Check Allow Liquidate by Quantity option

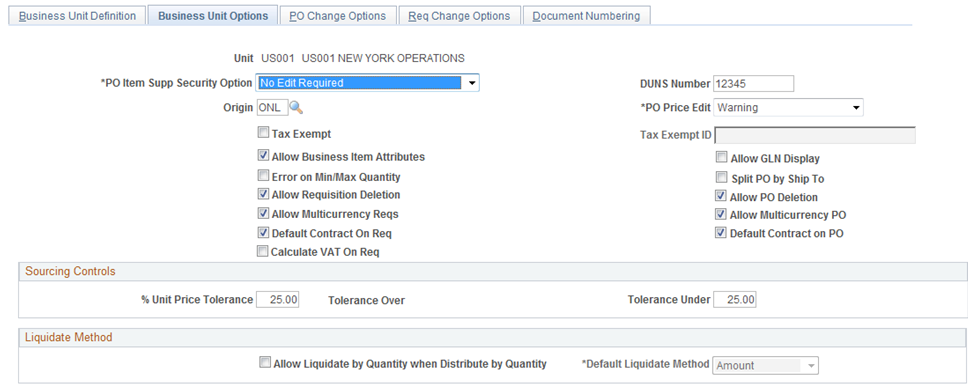265,363
